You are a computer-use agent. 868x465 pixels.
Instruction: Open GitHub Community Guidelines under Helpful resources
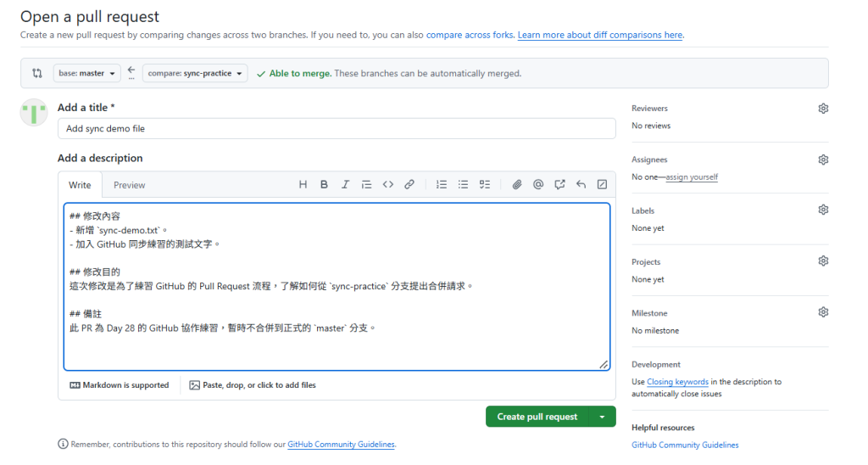click(x=685, y=445)
